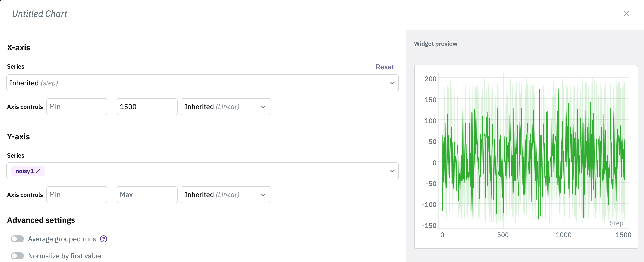The width and height of the screenshot is (644, 262).
Task: Open Y-axis scale Inherited (Linear) dropdown
Action: point(225,195)
